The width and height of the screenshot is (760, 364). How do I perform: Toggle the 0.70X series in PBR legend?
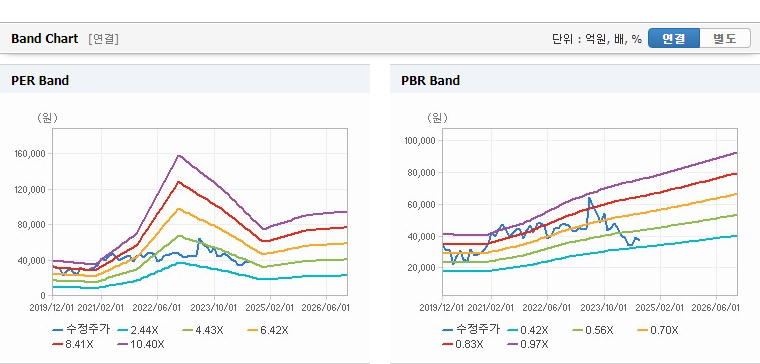[657, 331]
